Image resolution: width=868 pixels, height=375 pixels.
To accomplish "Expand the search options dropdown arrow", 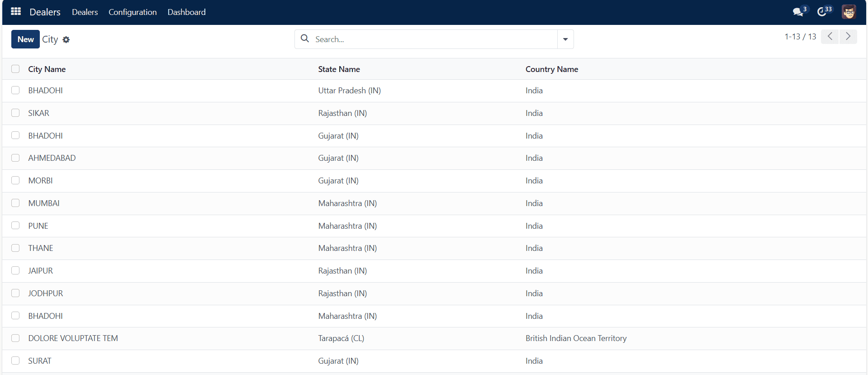I will [x=565, y=39].
